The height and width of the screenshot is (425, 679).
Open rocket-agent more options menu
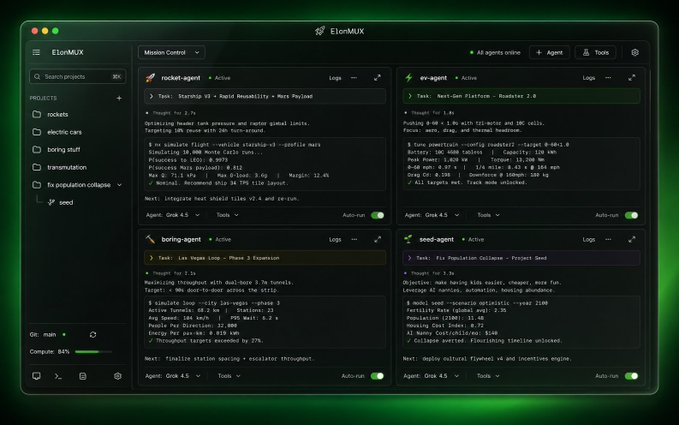354,78
